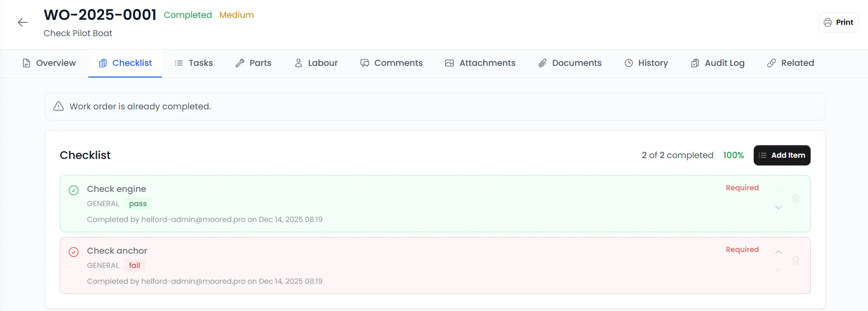Click the back arrow icon
Image resolution: width=868 pixels, height=311 pixels.
[23, 22]
